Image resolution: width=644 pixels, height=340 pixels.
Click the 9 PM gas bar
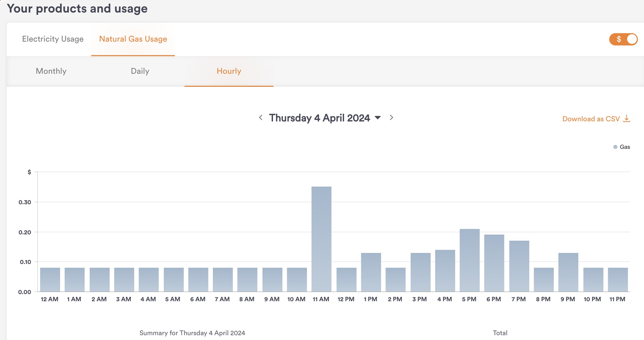[x=568, y=272]
